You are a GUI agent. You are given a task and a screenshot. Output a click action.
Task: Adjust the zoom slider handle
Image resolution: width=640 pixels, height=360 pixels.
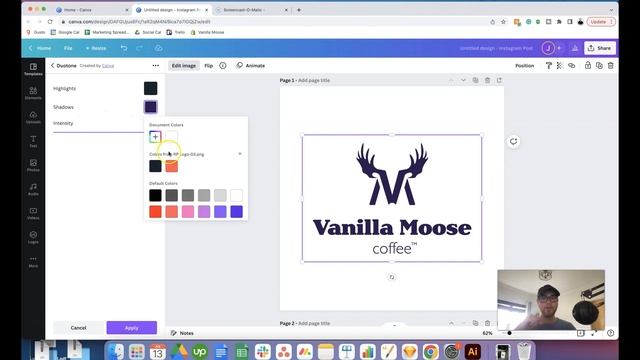509,333
